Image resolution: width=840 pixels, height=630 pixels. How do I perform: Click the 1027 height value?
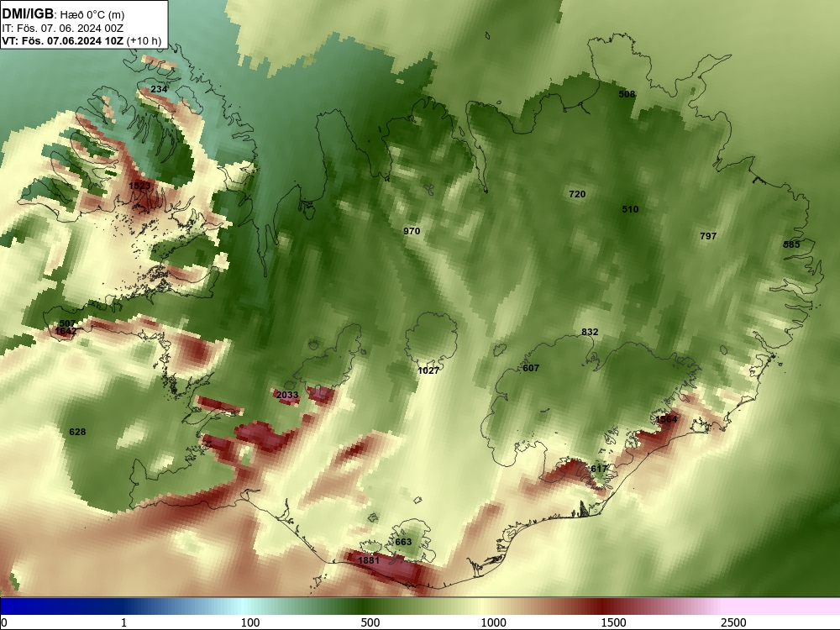[428, 370]
